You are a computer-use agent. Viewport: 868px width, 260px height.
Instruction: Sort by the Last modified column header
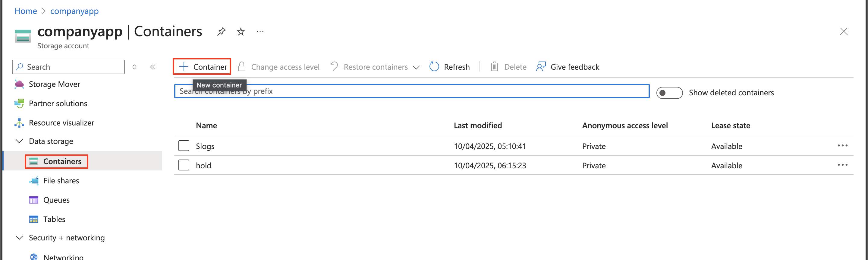pos(478,125)
